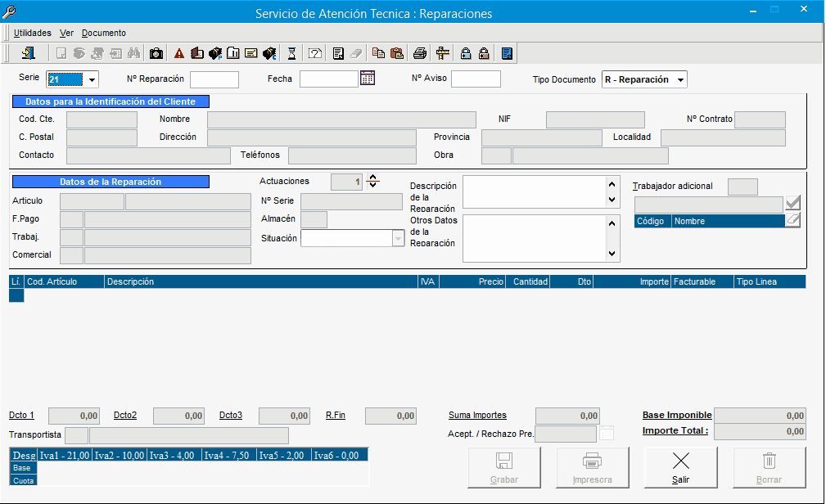The width and height of the screenshot is (826, 504).
Task: Open the question mark help icon
Action: pos(315,53)
